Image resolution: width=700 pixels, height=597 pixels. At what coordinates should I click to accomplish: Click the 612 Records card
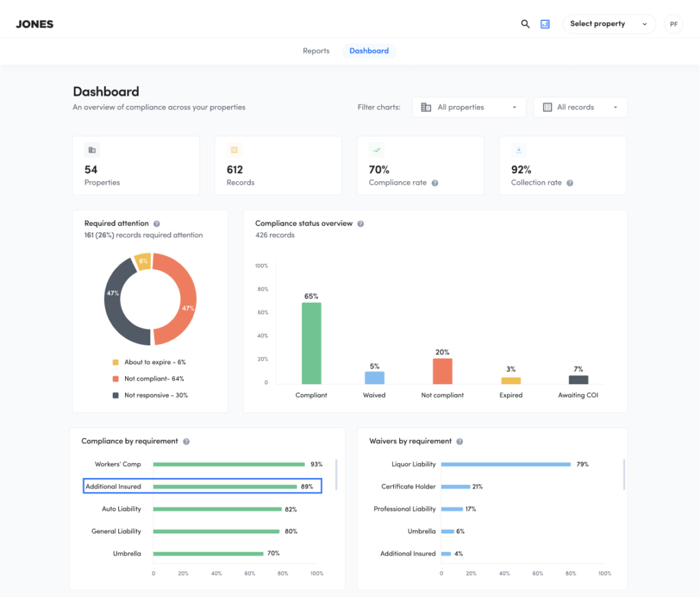[278, 165]
